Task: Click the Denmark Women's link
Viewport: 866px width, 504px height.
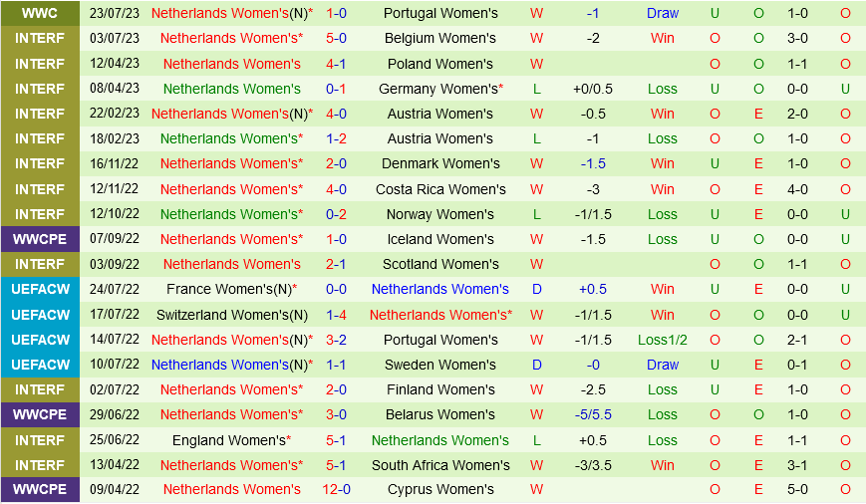Action: tap(439, 163)
